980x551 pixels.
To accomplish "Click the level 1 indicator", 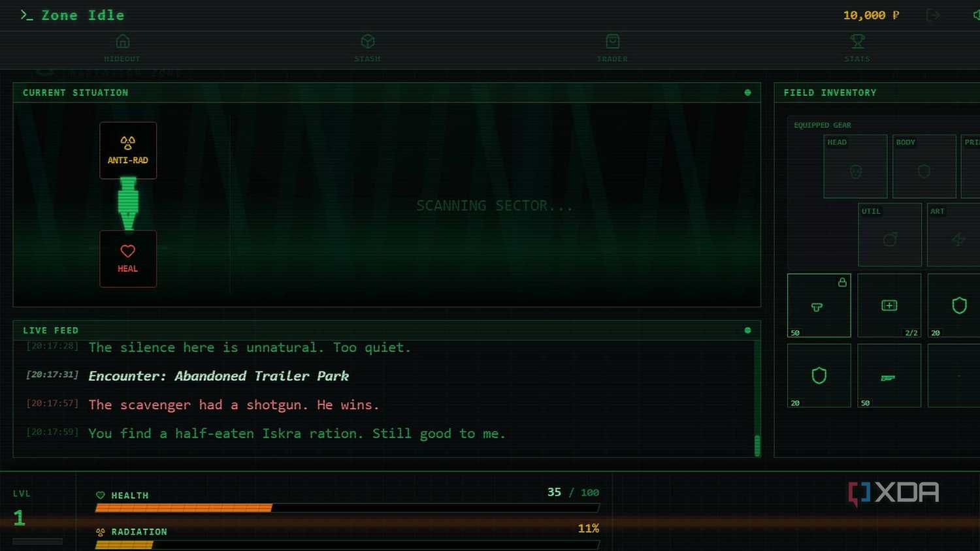I will (x=20, y=518).
